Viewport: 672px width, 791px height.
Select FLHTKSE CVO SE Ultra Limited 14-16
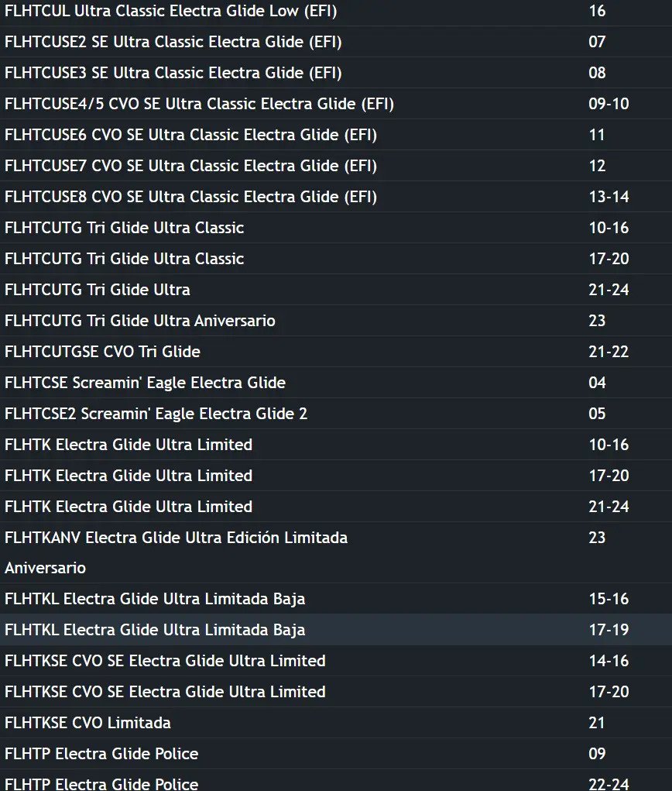tap(336, 661)
